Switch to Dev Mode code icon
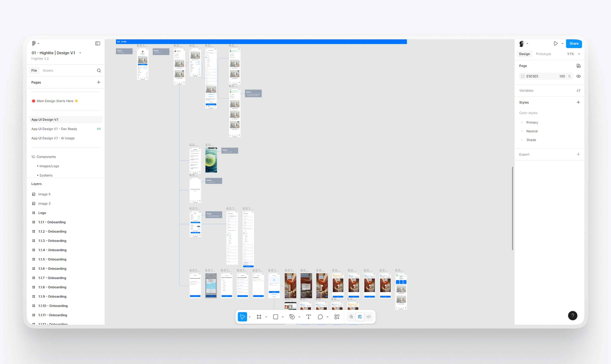Screen dimensions: 611x364 [x=369, y=317]
